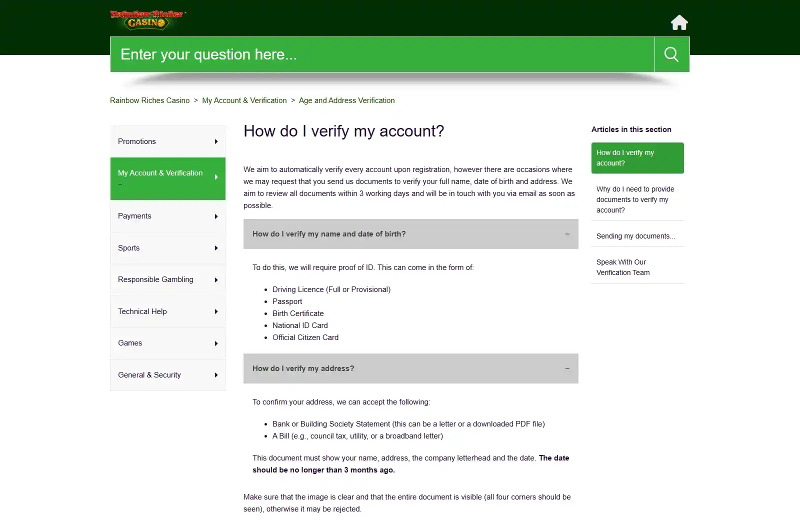Open Rainbow Riches Casino breadcrumb link
Image resolution: width=800 pixels, height=532 pixels.
click(150, 100)
